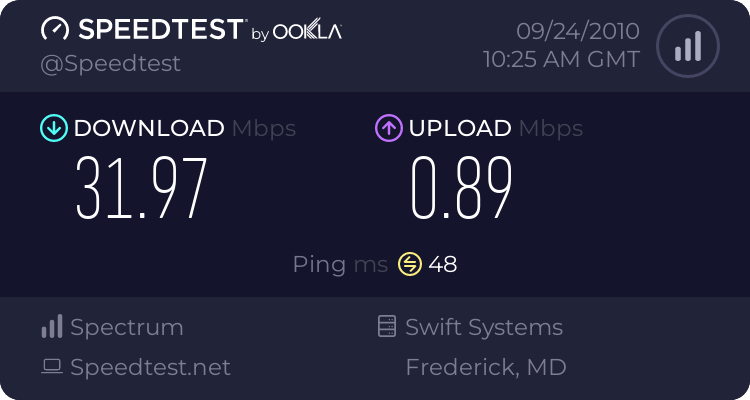750x400 pixels.
Task: Select the Spectrum provider name
Action: 127,327
